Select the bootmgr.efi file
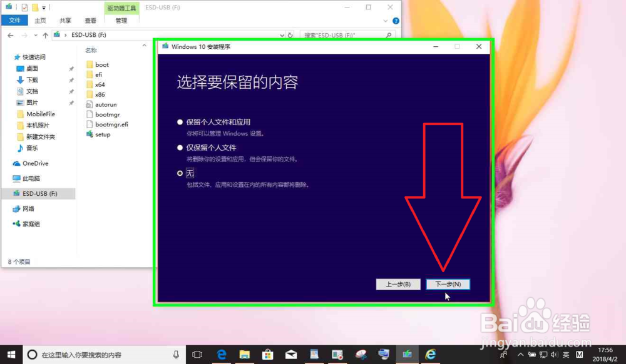The height and width of the screenshot is (364, 626). tap(108, 124)
